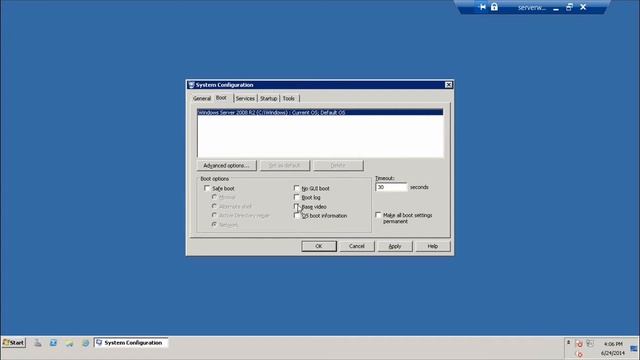Select Active Directory repair radio option
The width and height of the screenshot is (640, 360).
(214, 215)
